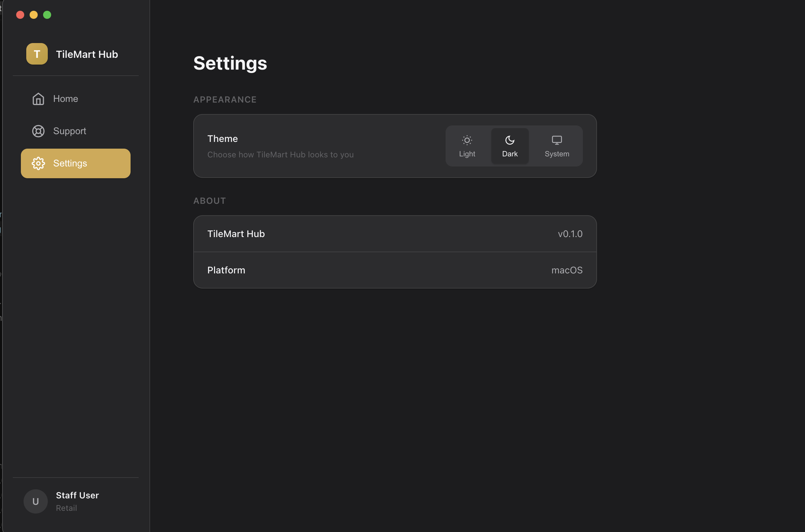Click the TileMart Hub version row
The image size is (805, 532).
[x=394, y=233]
